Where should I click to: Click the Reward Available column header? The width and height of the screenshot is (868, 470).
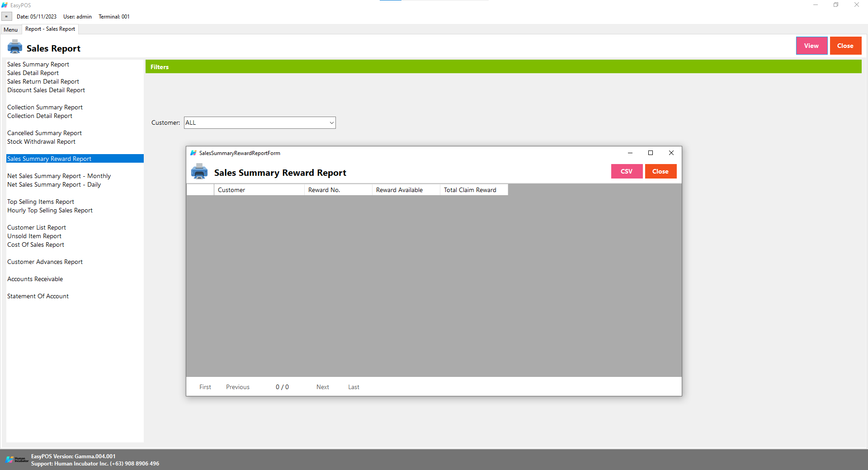click(406, 190)
